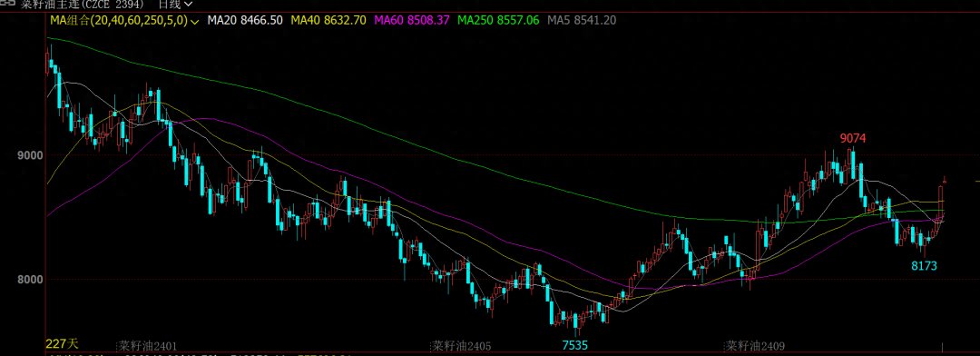Screen dimensions: 980x356
Task: Click the green MA250 8557.06 label
Action: (x=498, y=20)
